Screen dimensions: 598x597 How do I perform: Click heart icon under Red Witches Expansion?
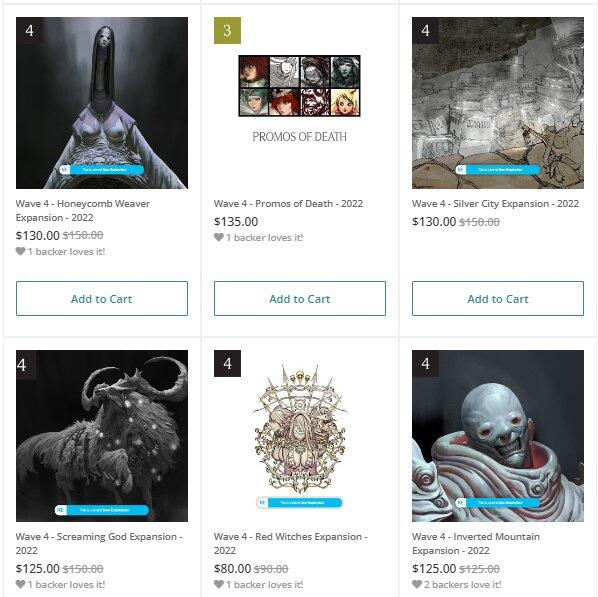coord(219,584)
